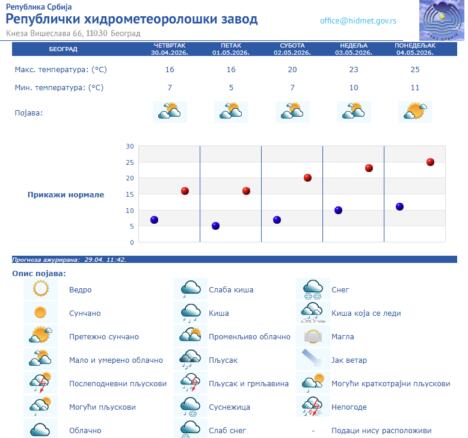Click Monday 04.05 mostly sunny icon
This screenshot has height=438, width=468.
click(x=415, y=111)
